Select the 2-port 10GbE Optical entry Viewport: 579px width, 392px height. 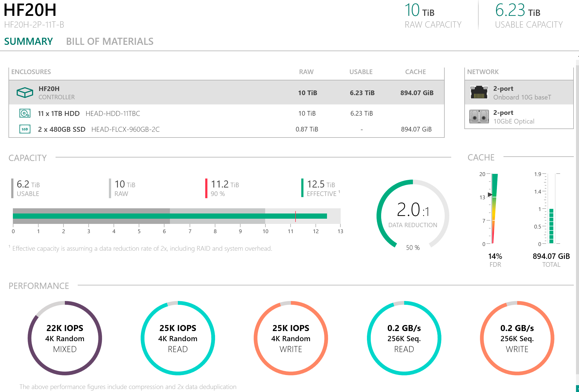click(519, 116)
